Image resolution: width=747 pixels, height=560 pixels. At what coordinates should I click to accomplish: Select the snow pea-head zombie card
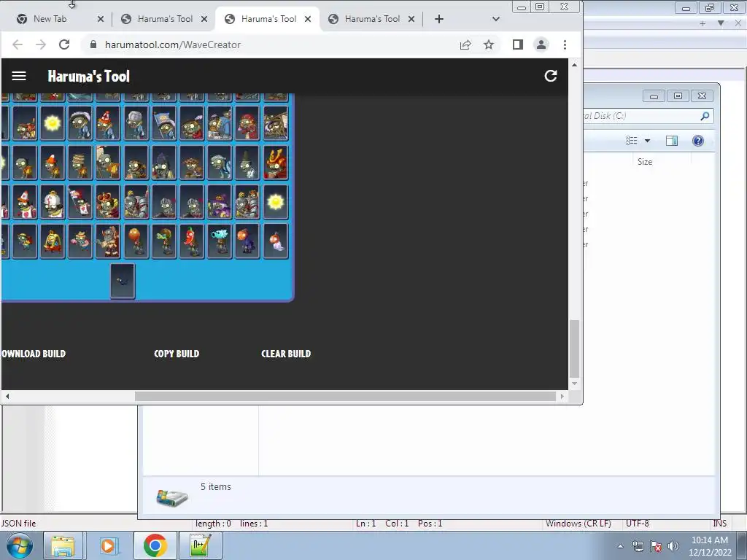pyautogui.click(x=220, y=241)
